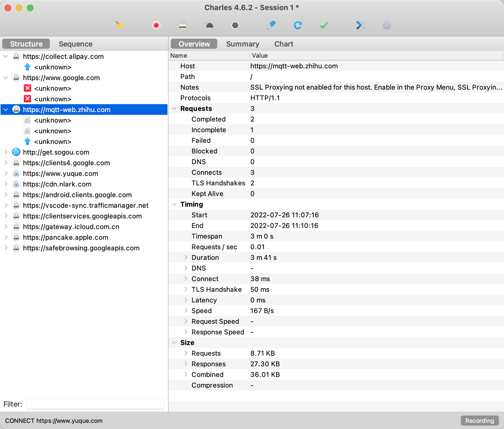
Task: Toggle SSL proxying padlock icon
Action: click(x=183, y=25)
